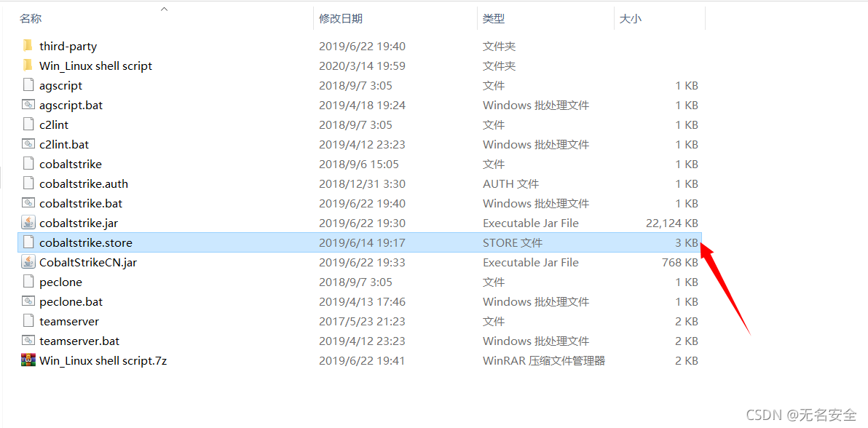The height and width of the screenshot is (428, 868).
Task: Click Executable Jar File type of cobaltstrike.jar
Action: pyautogui.click(x=531, y=223)
